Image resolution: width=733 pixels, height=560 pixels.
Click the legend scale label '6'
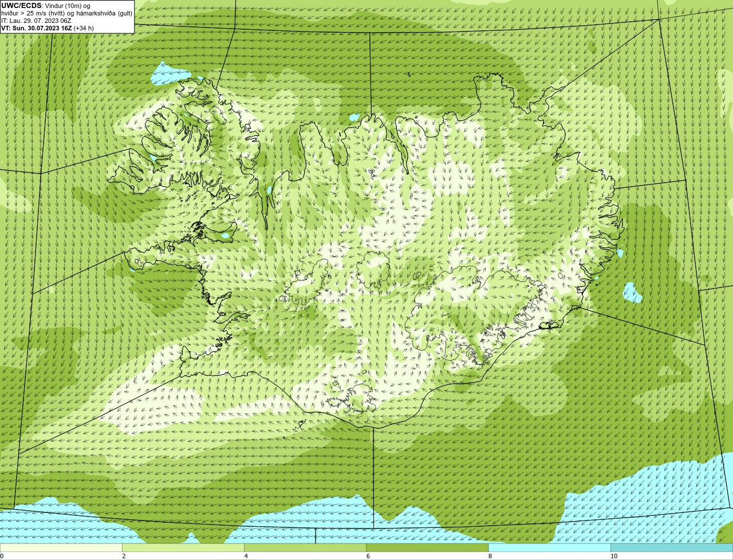click(x=368, y=556)
